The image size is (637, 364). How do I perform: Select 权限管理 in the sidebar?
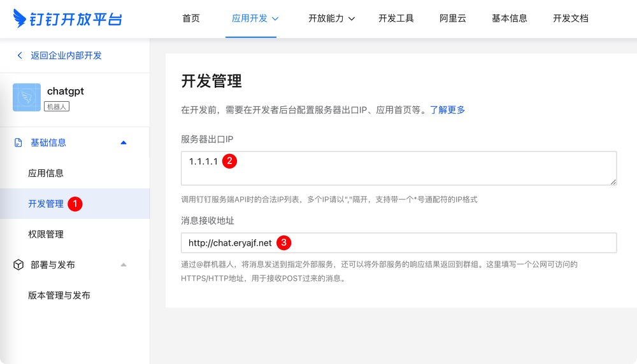(46, 234)
